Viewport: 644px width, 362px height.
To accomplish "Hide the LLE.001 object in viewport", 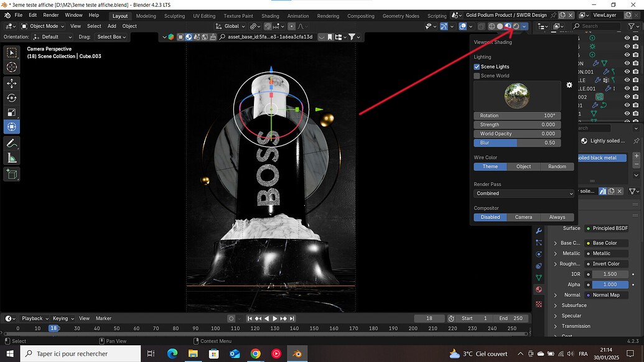I will [627, 88].
